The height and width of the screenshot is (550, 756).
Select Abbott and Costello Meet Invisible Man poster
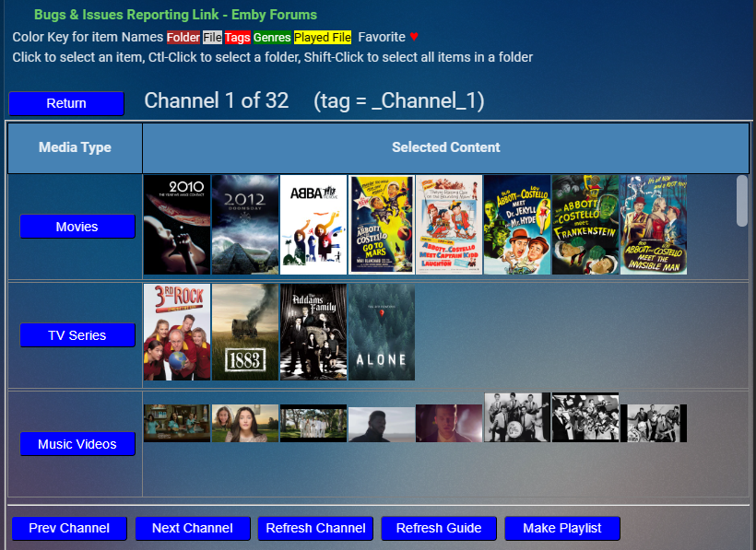point(654,225)
